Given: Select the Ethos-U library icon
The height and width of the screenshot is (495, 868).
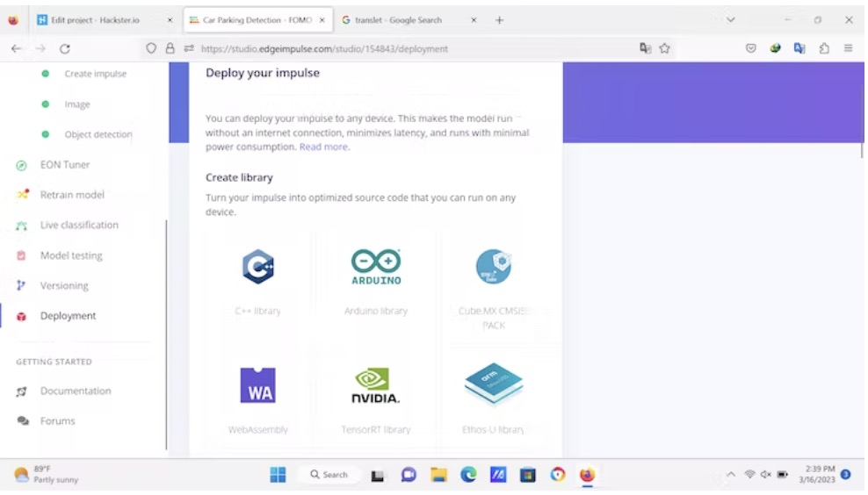Looking at the screenshot, I should (x=493, y=384).
